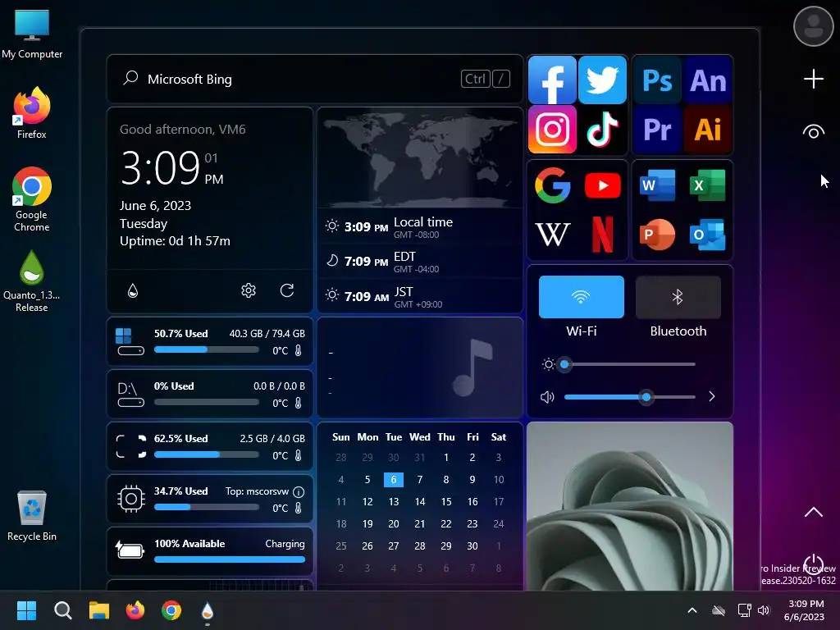The image size is (840, 630).
Task: Adjust the brightness slider
Action: tap(629, 364)
